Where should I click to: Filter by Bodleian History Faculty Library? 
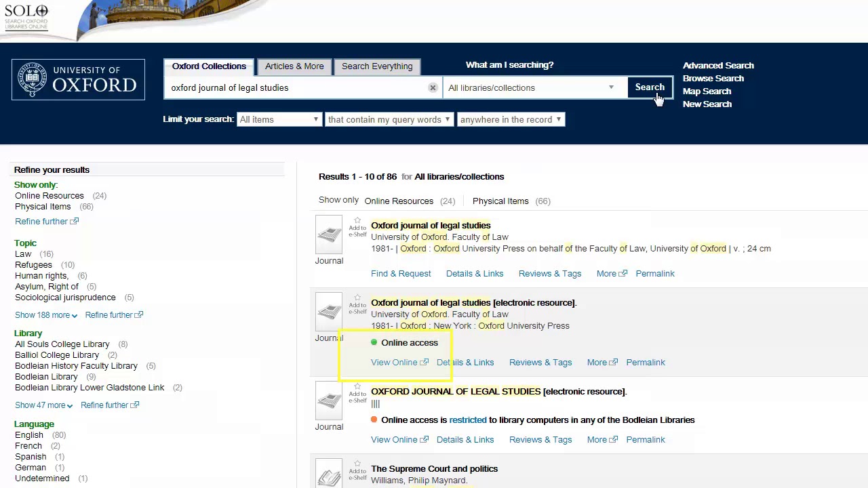(76, 366)
